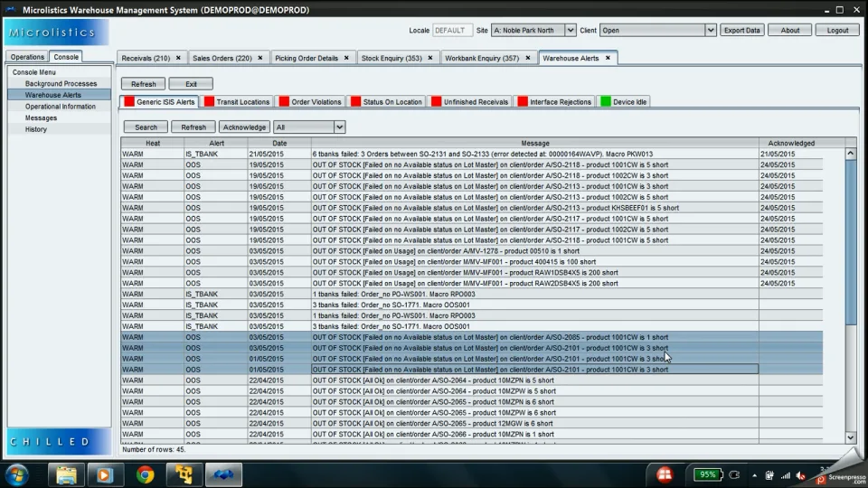
Task: Open Generic ISIS Alerts tab
Action: point(159,102)
